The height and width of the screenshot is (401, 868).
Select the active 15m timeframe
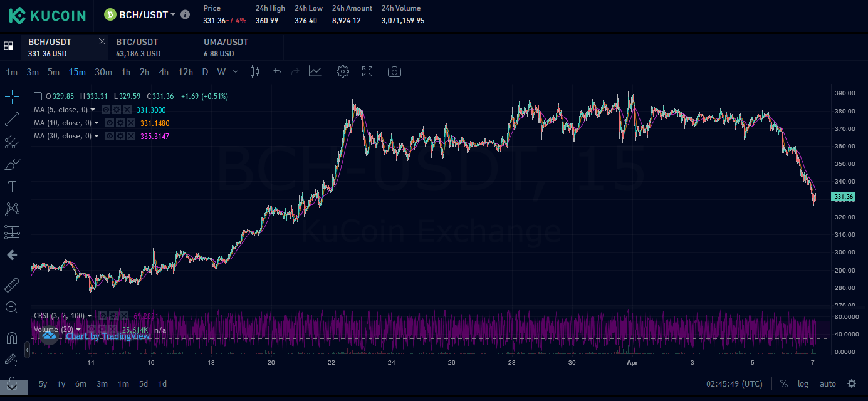point(77,72)
